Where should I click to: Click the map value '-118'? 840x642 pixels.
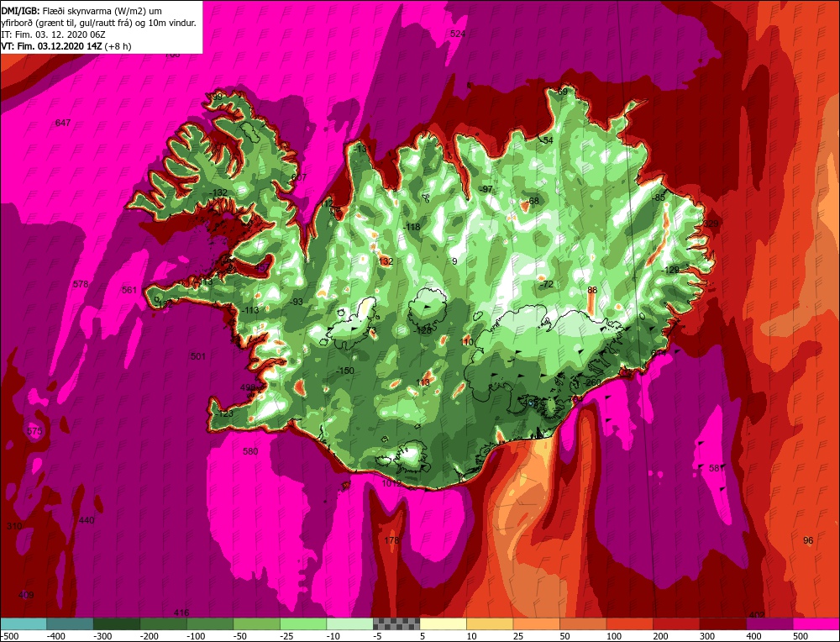(x=412, y=227)
